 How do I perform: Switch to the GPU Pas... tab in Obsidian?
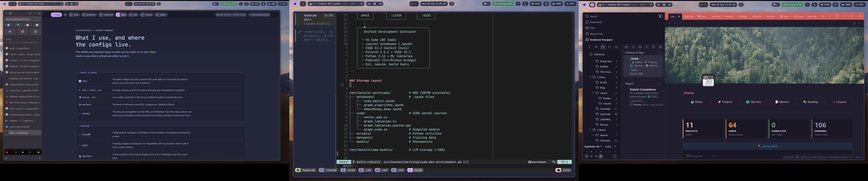pyautogui.click(x=798, y=16)
